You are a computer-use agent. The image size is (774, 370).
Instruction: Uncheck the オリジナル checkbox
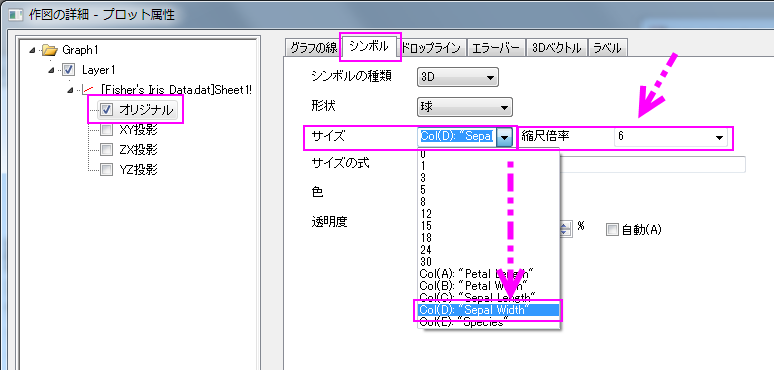tap(106, 110)
